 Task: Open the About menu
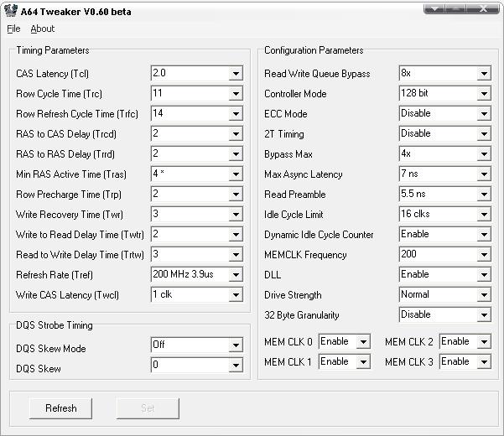click(x=43, y=29)
